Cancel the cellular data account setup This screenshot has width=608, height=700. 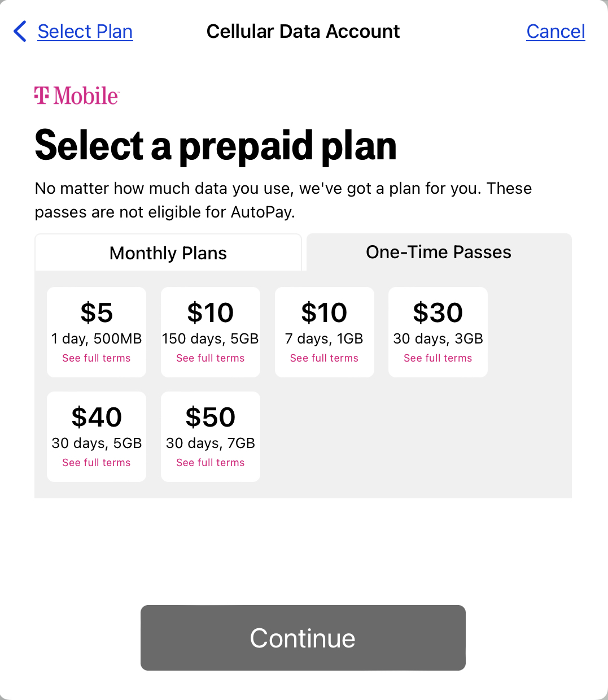[x=555, y=32]
